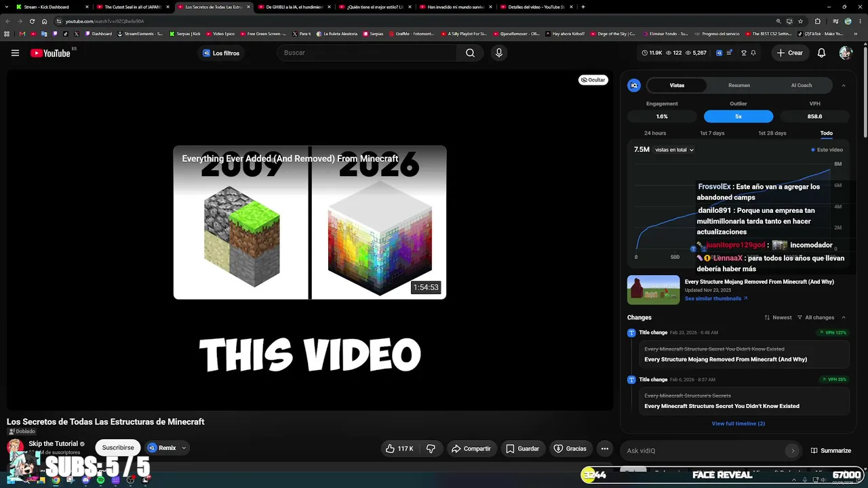This screenshot has height=488, width=868.
Task: Select the vidIQ Vistas tab
Action: point(677,85)
